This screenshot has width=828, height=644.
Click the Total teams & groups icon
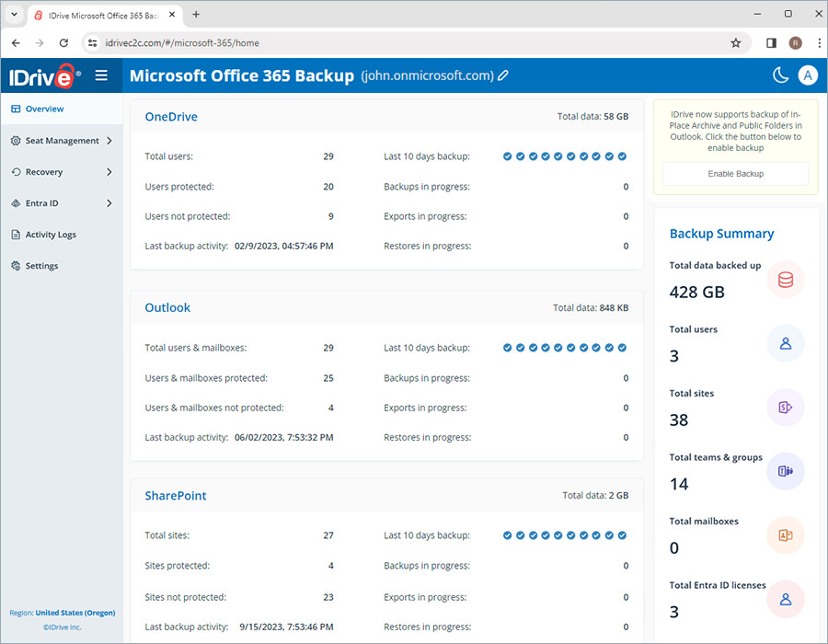click(x=786, y=471)
